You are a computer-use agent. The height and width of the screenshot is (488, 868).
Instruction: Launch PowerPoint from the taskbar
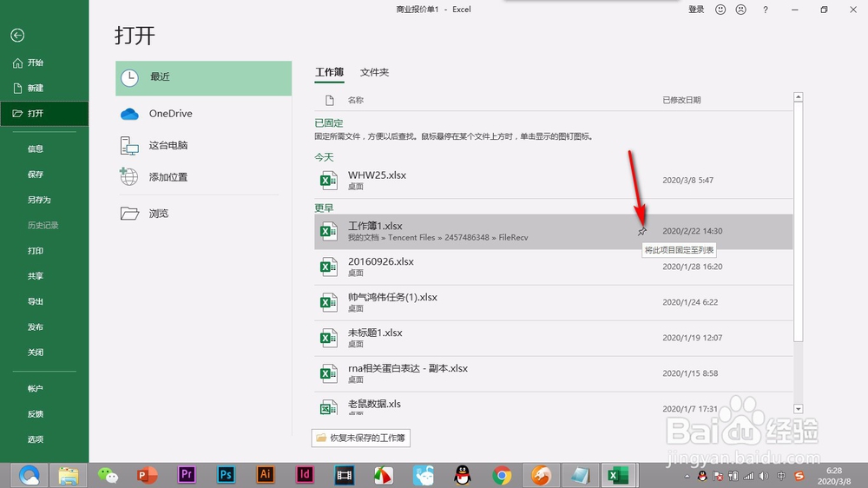pos(148,475)
